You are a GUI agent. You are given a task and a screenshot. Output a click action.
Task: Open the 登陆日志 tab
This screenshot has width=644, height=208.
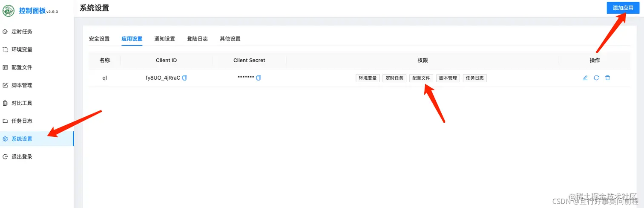(197, 39)
